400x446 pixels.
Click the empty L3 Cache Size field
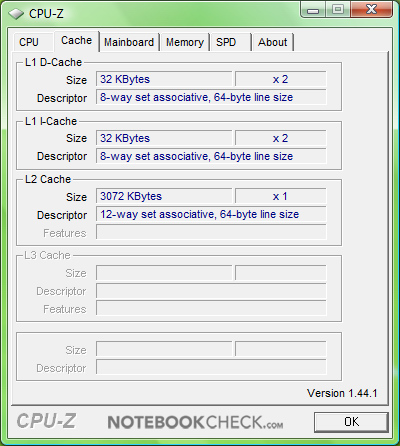tap(164, 273)
